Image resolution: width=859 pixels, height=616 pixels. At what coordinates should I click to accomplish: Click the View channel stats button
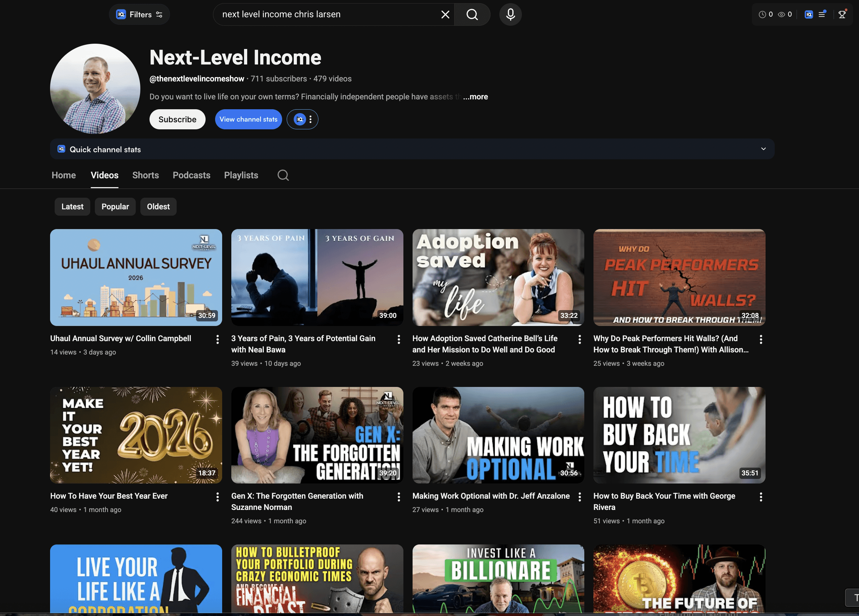248,119
